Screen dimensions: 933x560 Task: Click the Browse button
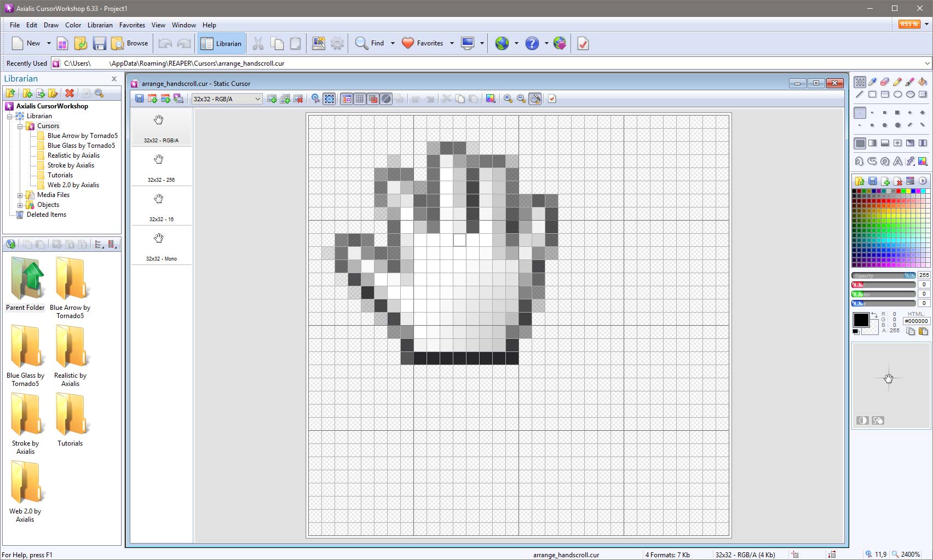pyautogui.click(x=130, y=43)
